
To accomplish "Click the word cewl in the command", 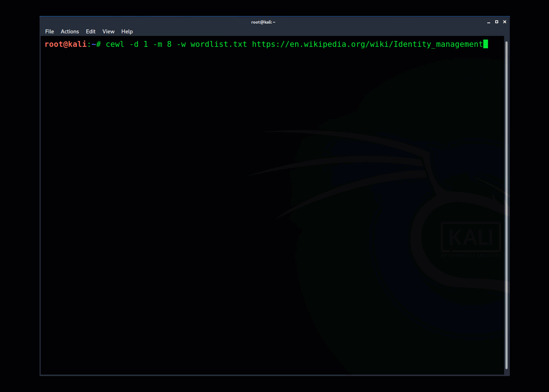I will pos(115,44).
